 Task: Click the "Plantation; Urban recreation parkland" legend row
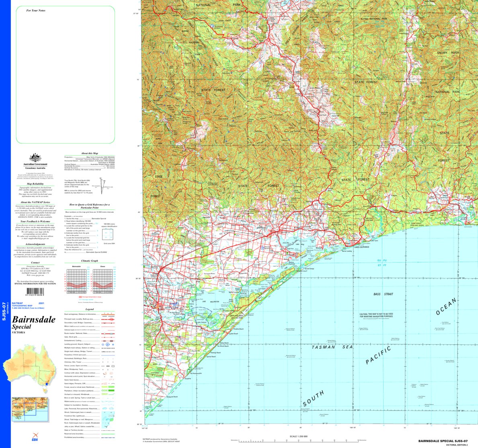[90, 390]
